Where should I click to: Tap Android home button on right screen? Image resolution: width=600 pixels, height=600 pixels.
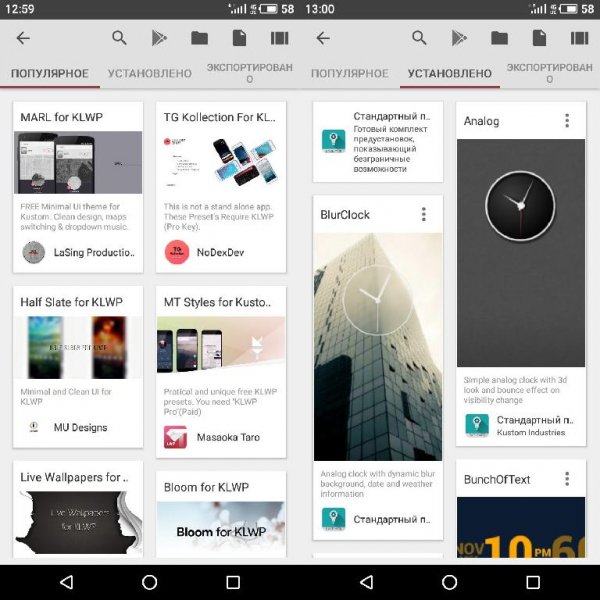click(x=450, y=582)
